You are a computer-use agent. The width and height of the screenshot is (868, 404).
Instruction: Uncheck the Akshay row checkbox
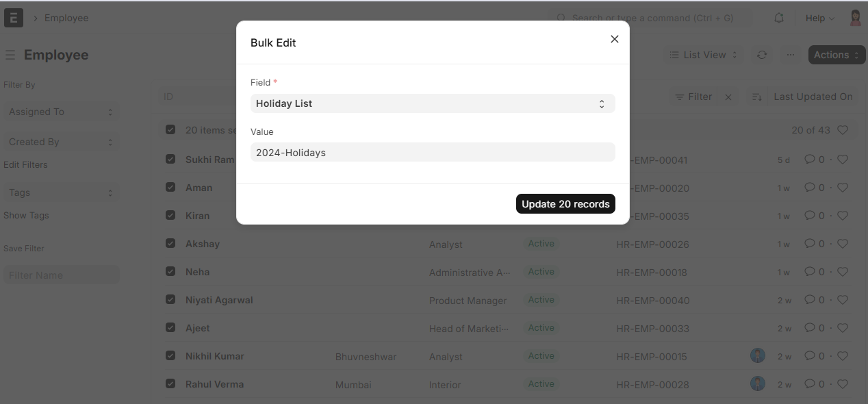coord(170,243)
